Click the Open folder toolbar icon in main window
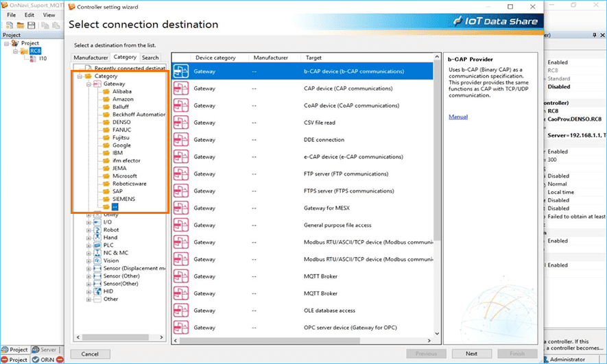The image size is (607, 364). coord(20,25)
